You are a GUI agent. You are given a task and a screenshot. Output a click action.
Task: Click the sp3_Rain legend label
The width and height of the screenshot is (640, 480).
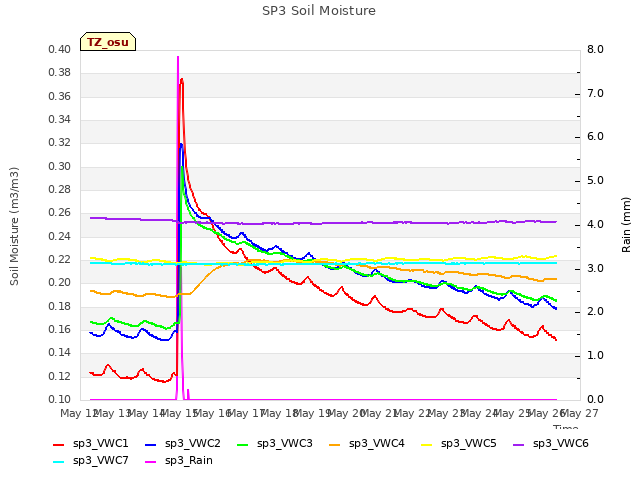[189, 461]
